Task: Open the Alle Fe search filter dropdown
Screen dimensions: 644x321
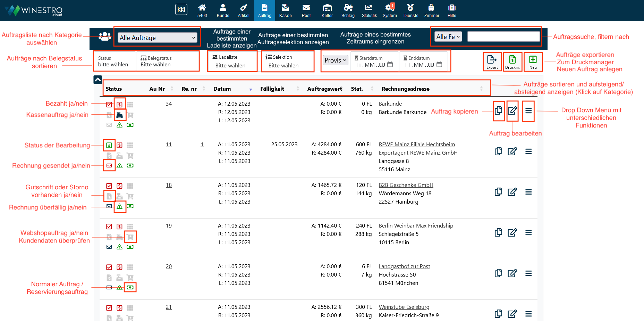Action: 448,36
